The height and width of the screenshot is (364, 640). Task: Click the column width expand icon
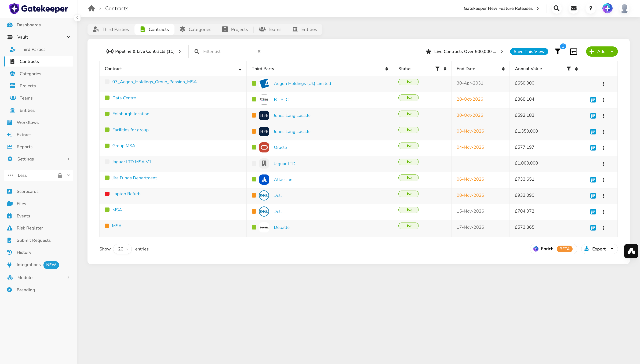coord(573,51)
